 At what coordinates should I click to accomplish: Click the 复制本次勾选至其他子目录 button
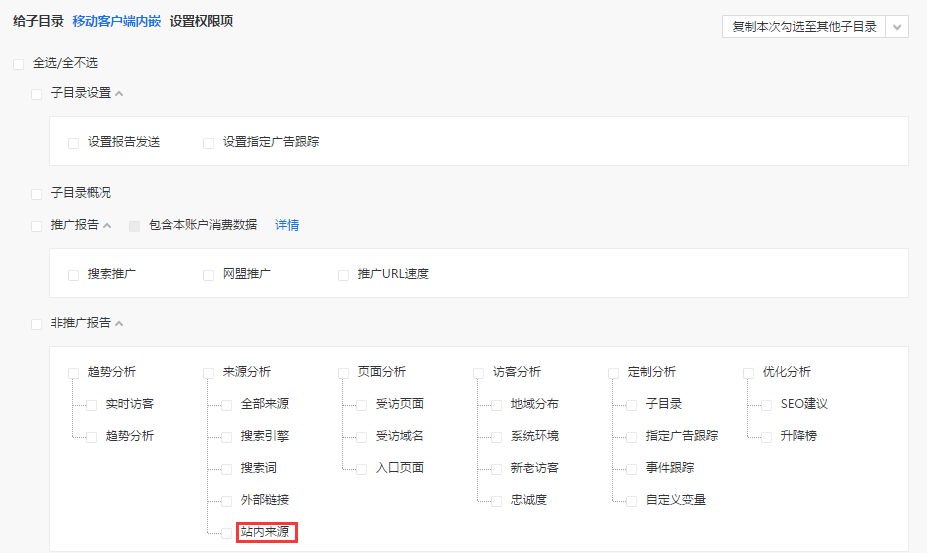804,27
